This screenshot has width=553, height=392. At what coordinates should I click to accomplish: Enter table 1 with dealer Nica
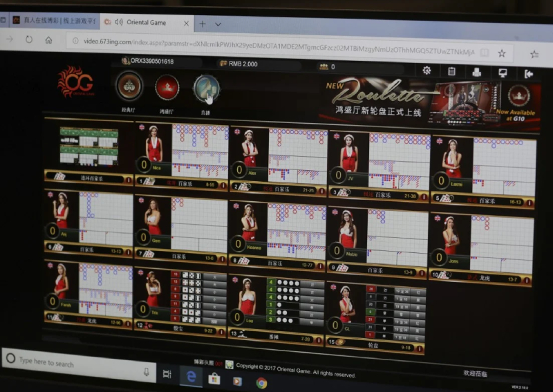(182, 156)
